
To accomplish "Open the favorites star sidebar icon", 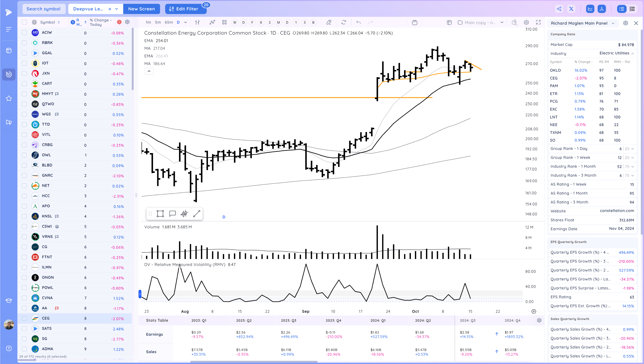I will point(9,99).
